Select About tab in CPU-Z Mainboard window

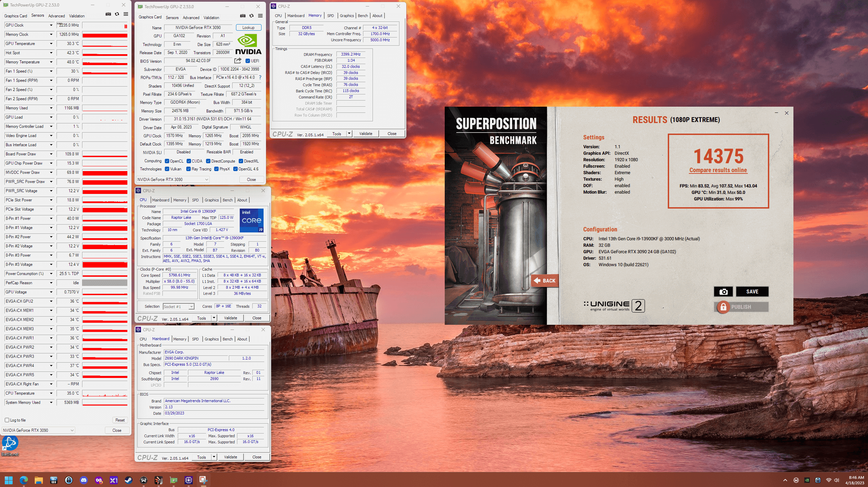pyautogui.click(x=242, y=339)
